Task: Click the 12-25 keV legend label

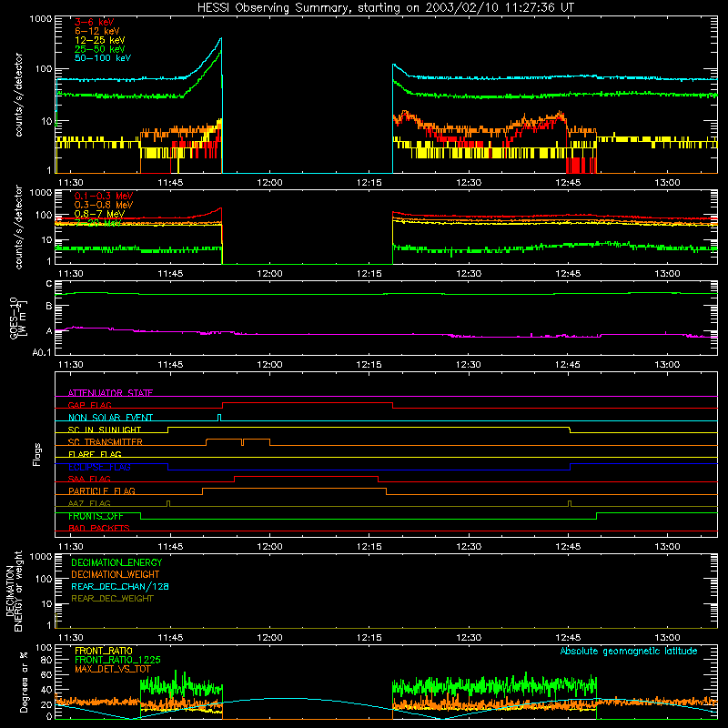Action: pos(100,40)
